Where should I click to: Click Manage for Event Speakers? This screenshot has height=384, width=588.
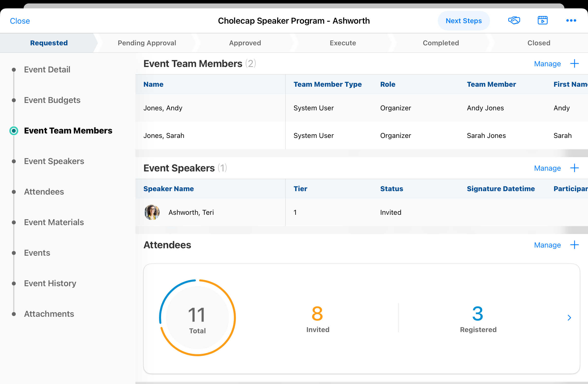click(x=547, y=168)
